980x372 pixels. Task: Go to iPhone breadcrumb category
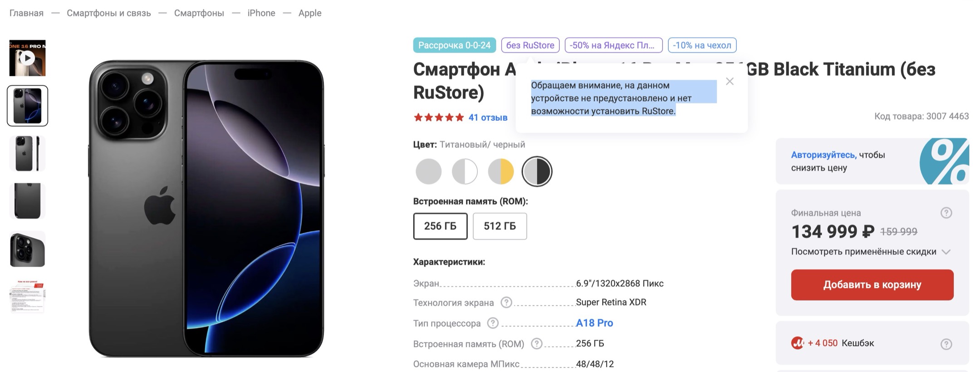click(261, 13)
